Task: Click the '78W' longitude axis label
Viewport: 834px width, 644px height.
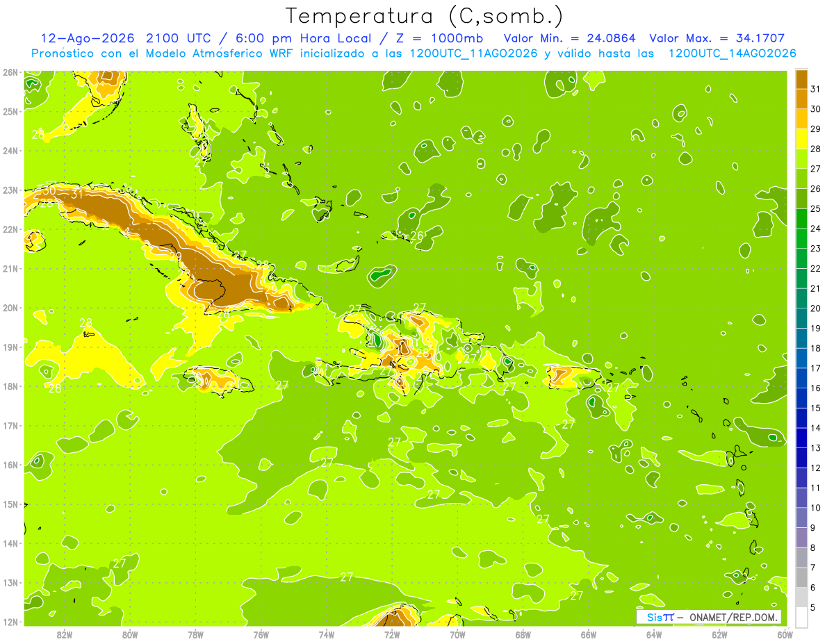Action: (195, 634)
